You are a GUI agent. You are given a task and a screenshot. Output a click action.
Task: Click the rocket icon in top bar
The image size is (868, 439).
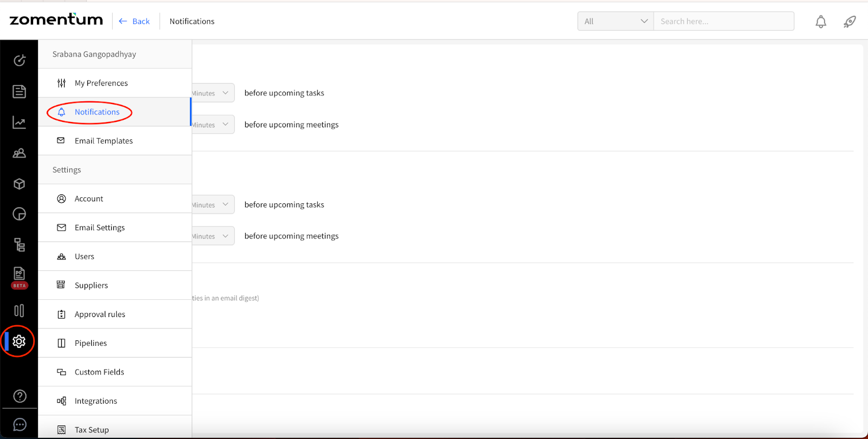tap(850, 22)
